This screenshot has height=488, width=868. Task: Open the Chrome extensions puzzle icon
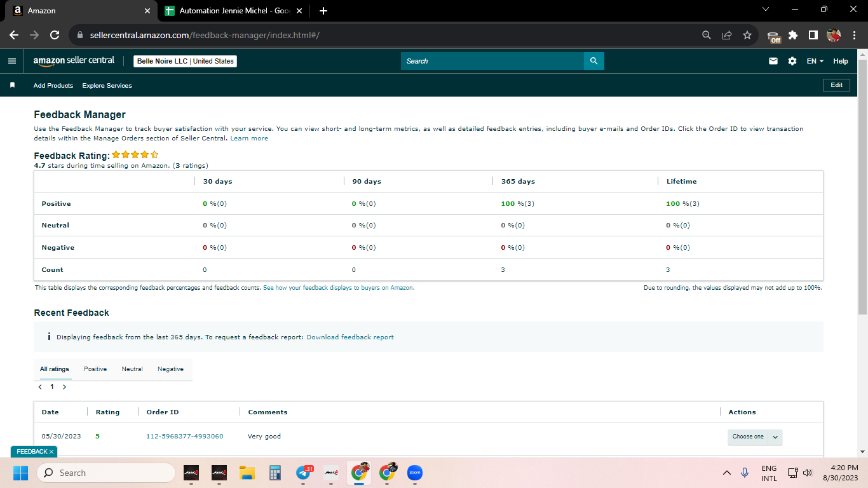(793, 35)
